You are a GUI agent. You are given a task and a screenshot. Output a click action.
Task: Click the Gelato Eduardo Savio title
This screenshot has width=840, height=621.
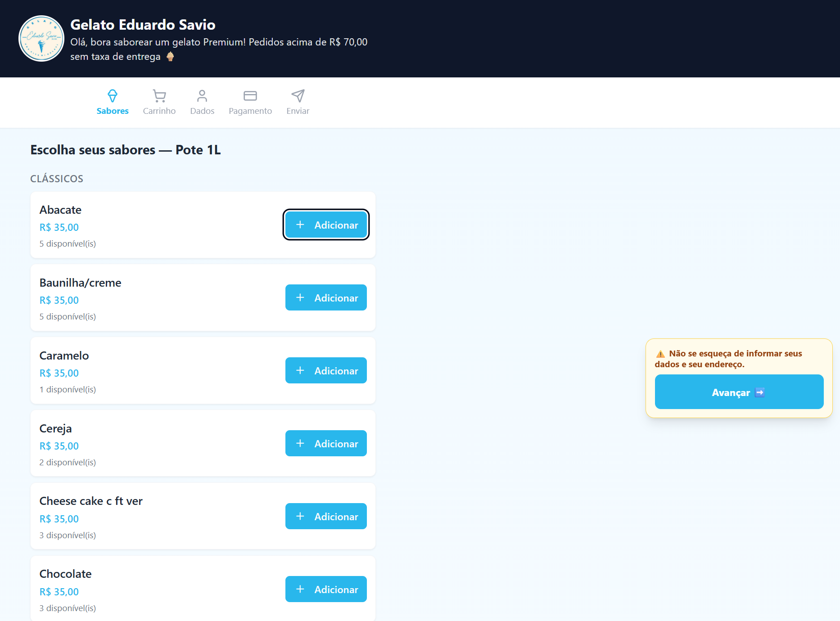143,24
